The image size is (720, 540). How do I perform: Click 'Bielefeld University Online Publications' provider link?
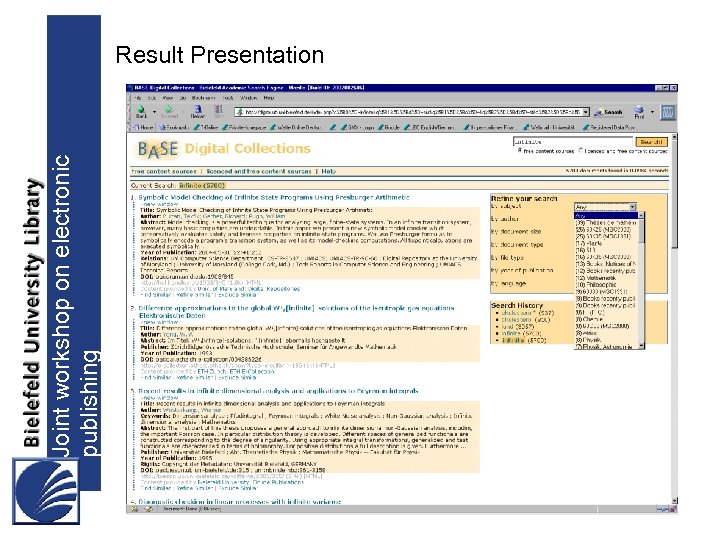click(x=251, y=483)
